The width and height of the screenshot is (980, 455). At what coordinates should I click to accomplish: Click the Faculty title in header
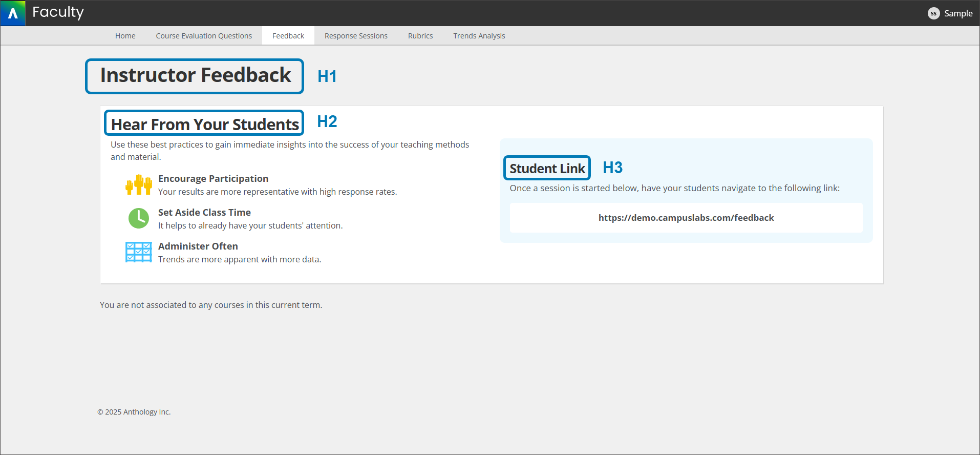58,12
